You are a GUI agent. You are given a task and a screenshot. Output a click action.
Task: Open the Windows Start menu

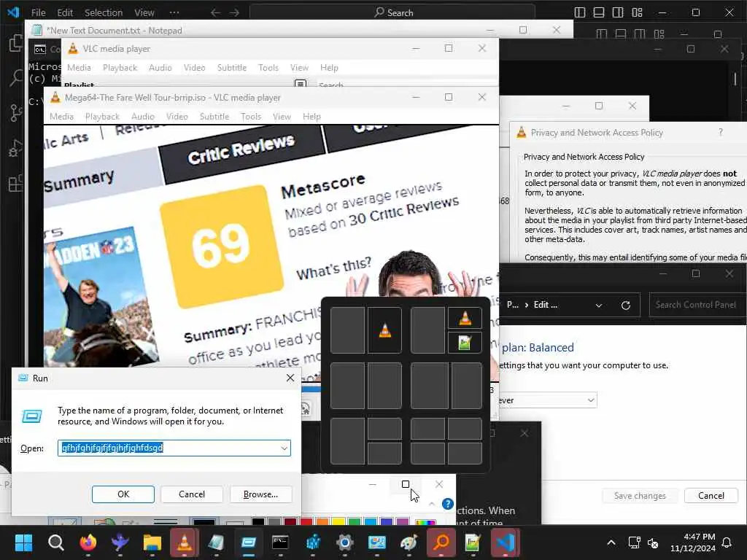point(23,542)
